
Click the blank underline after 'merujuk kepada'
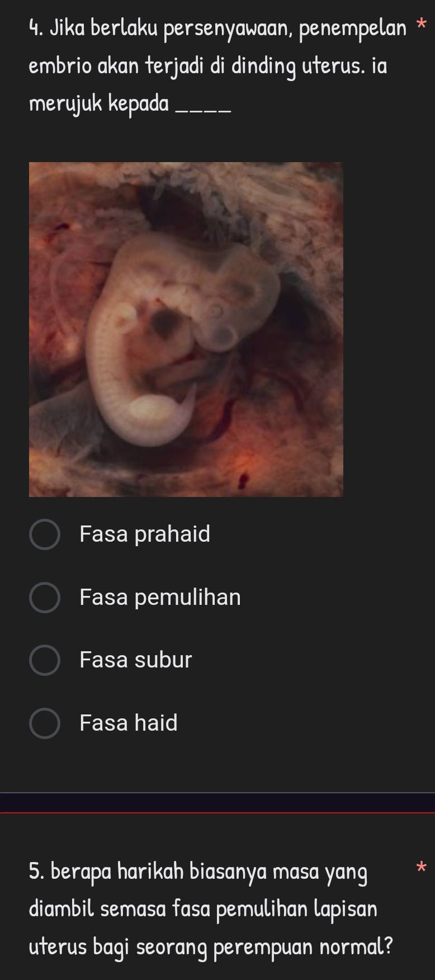coord(203,111)
